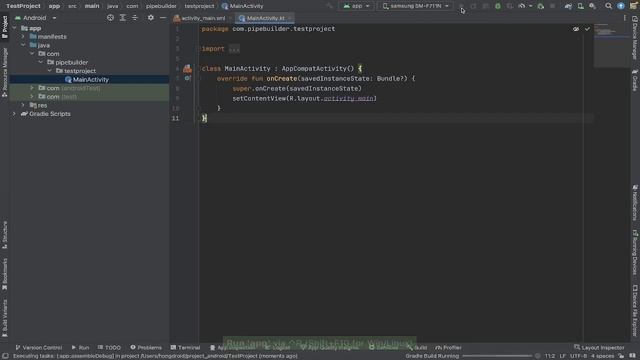
Task: Click the tool windows icon in the bottom-left corner
Action: pyautogui.click(x=5, y=356)
